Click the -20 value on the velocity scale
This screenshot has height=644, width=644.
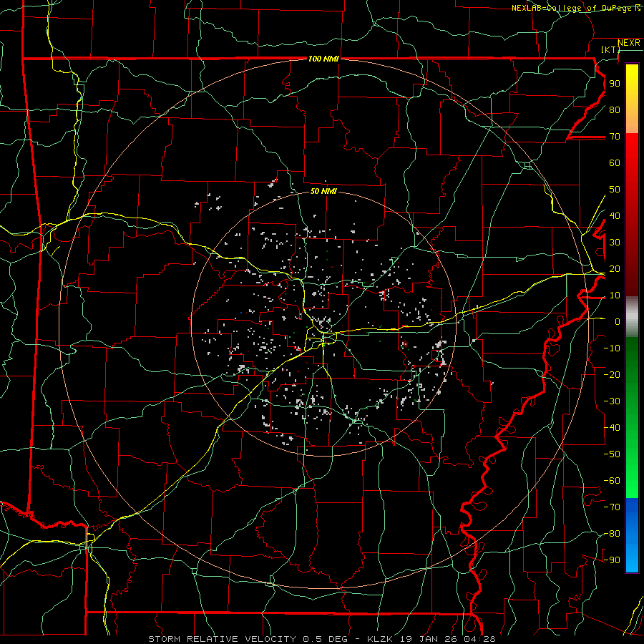click(612, 374)
